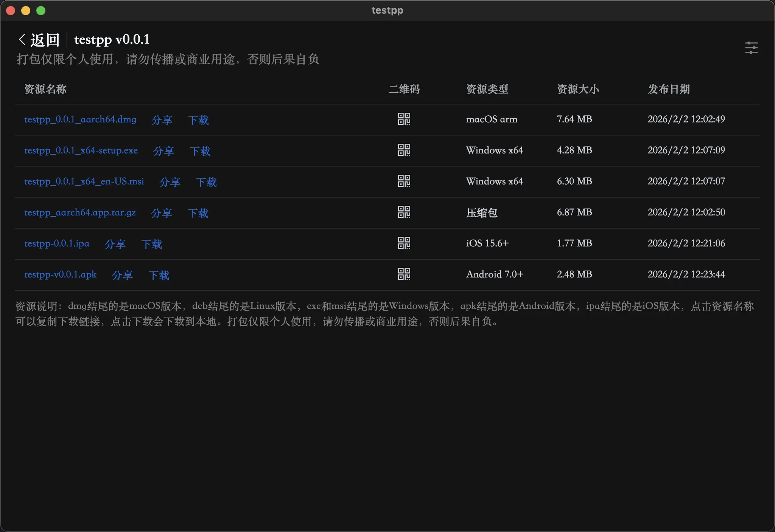Copy download link for testpp_0.0.1_aarch64.dmg
The image size is (775, 532).
coord(80,119)
